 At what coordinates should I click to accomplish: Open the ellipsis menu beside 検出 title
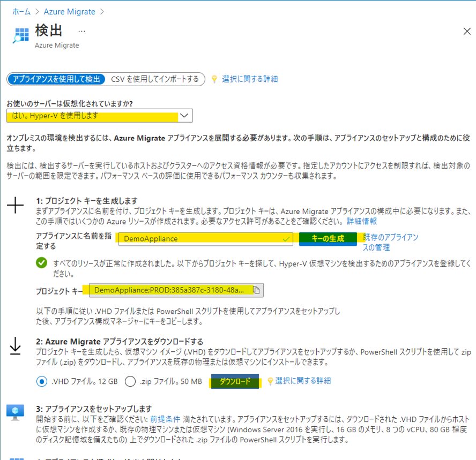pyautogui.click(x=82, y=31)
